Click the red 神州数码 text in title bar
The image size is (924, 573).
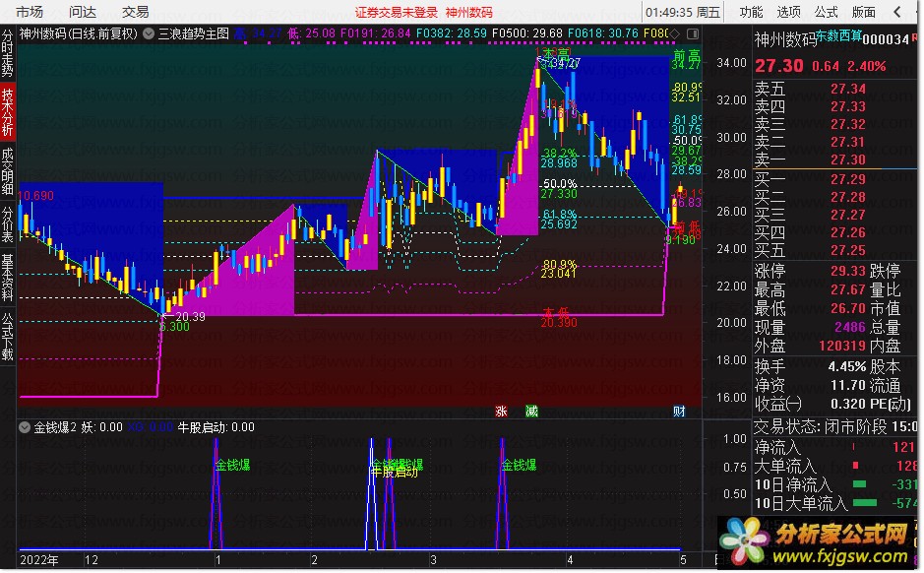coord(469,13)
